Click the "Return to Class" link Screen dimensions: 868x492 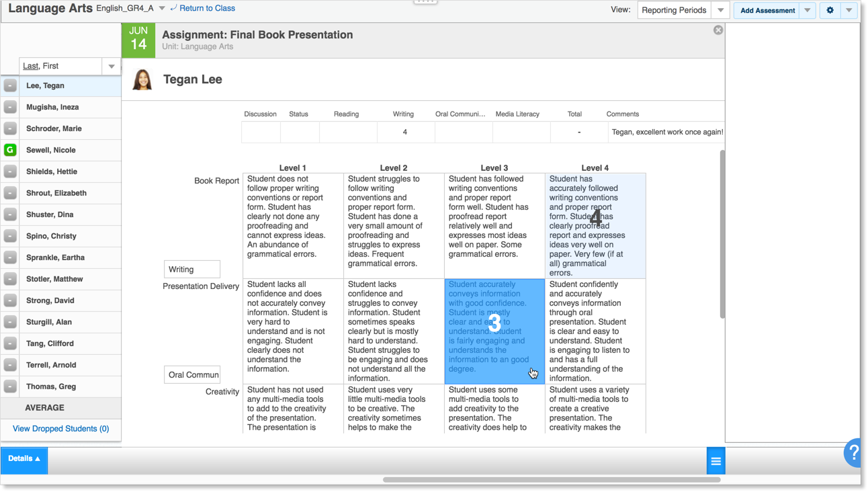[208, 8]
